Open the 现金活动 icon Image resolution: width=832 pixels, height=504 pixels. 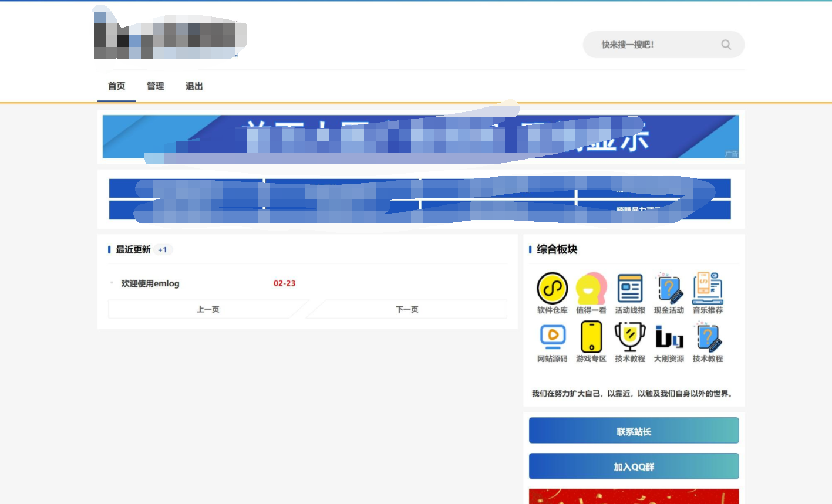(669, 287)
